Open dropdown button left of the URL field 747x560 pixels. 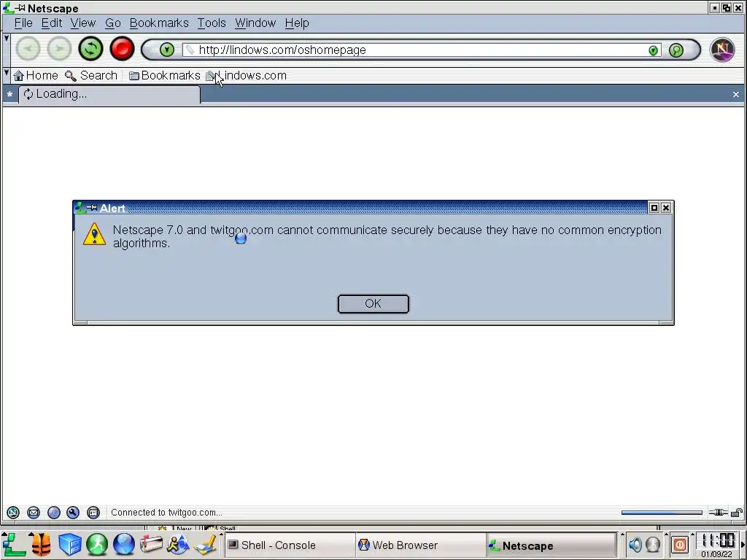click(167, 50)
